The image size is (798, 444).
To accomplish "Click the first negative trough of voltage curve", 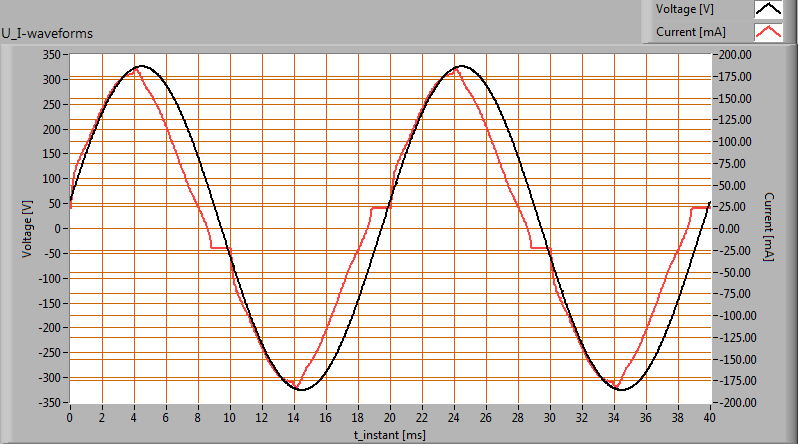I will (x=302, y=389).
